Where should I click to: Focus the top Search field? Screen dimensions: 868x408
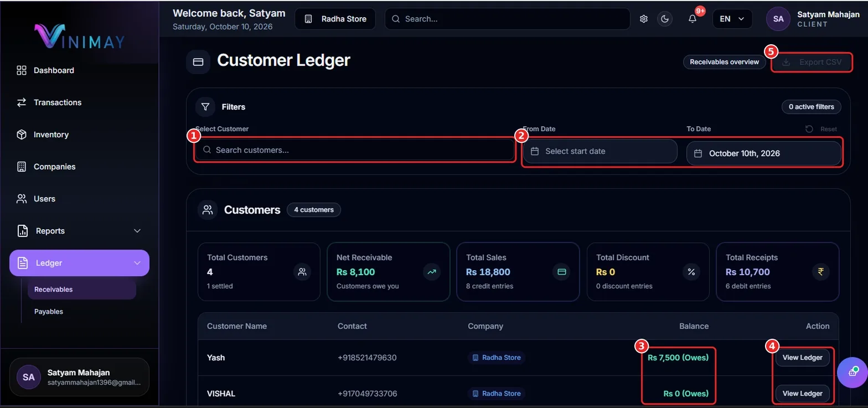(507, 19)
